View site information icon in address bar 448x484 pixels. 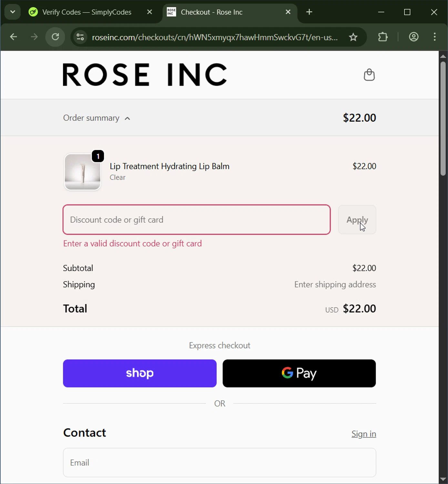tap(80, 37)
